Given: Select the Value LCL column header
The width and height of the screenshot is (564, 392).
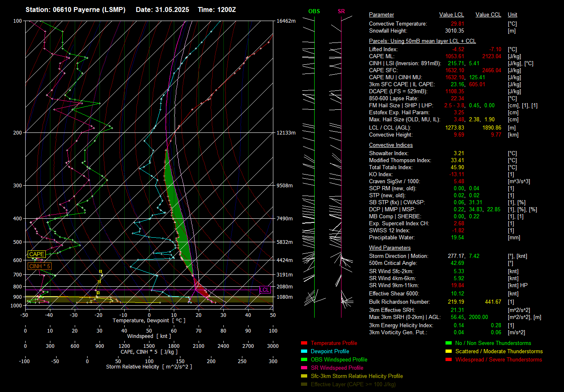Looking at the screenshot, I should 451,15.
